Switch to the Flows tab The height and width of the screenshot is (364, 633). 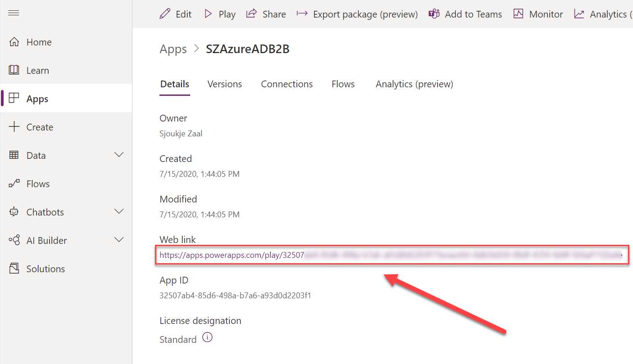(343, 84)
